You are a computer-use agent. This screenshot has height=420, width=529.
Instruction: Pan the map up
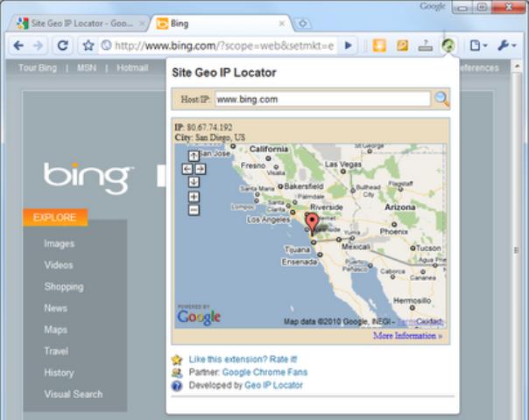click(x=194, y=156)
